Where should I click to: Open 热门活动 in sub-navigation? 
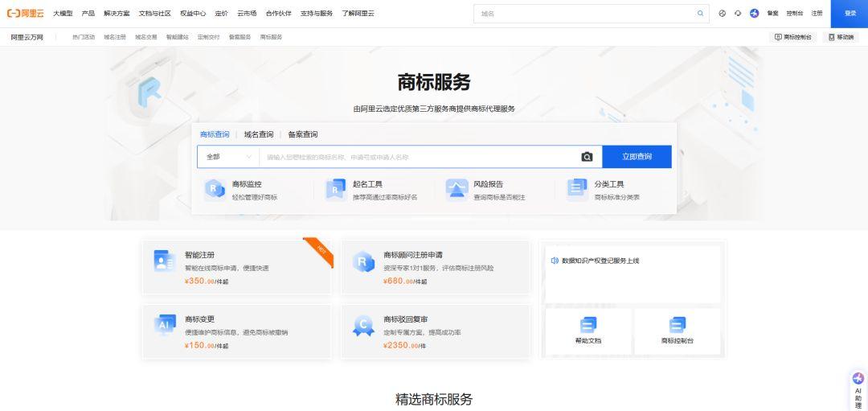84,37
